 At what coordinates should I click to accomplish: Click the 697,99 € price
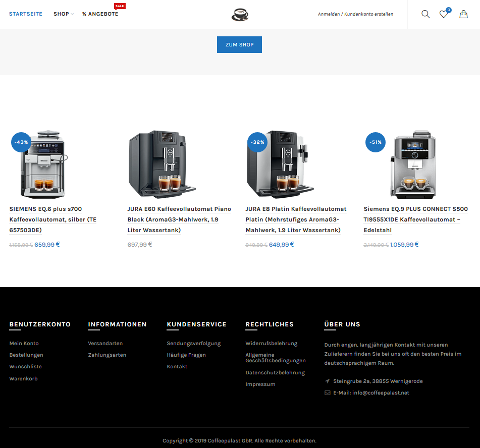[x=140, y=245]
